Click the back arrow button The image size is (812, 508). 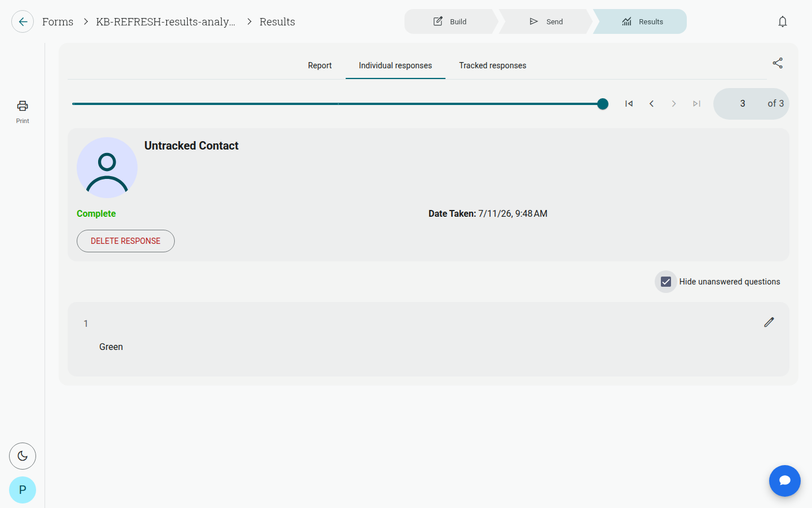pos(23,21)
